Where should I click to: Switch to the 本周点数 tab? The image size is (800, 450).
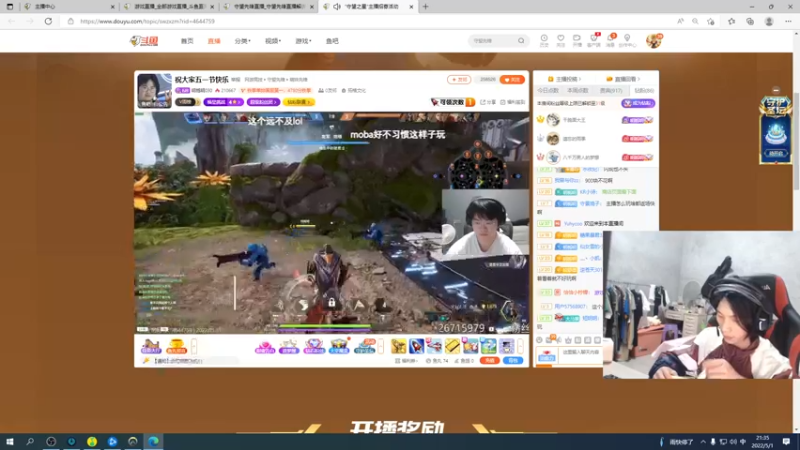[578, 90]
